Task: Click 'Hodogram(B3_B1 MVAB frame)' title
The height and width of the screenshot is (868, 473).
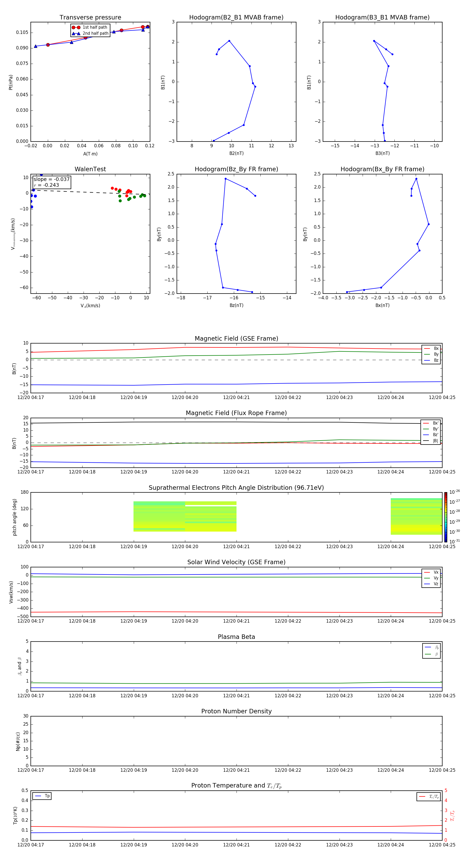Action: pos(382,17)
